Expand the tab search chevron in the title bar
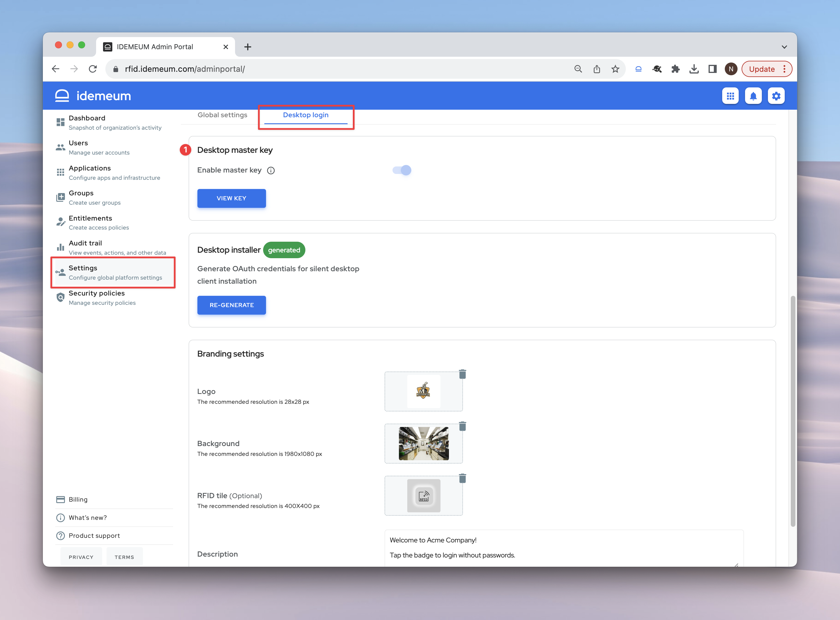 pos(784,47)
